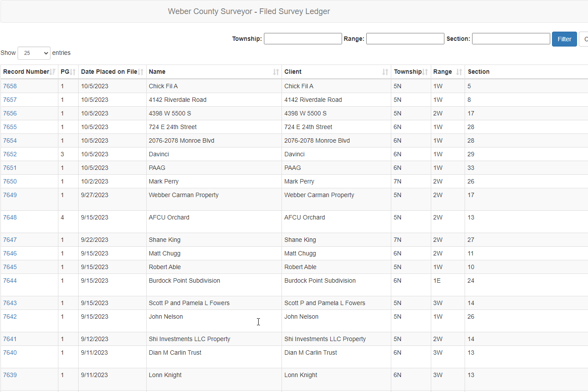Open survey record 7652 for Davinci
This screenshot has height=392, width=588.
pos(10,154)
